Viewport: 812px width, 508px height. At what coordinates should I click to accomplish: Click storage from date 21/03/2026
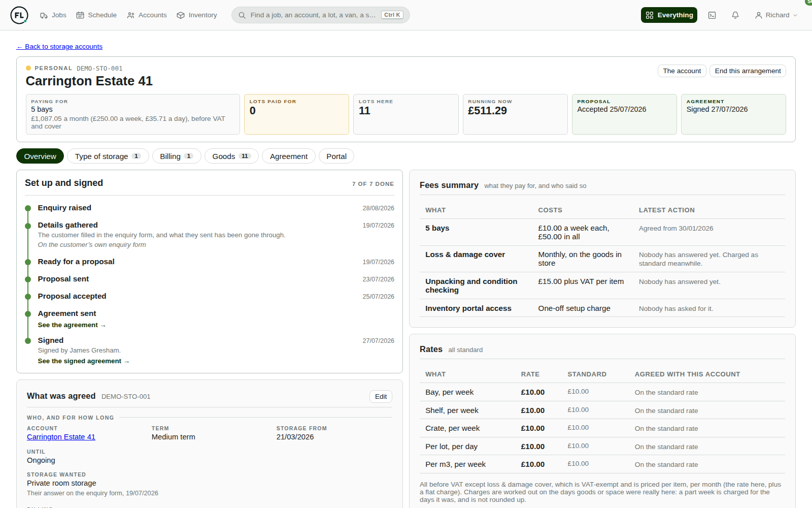pos(295,437)
